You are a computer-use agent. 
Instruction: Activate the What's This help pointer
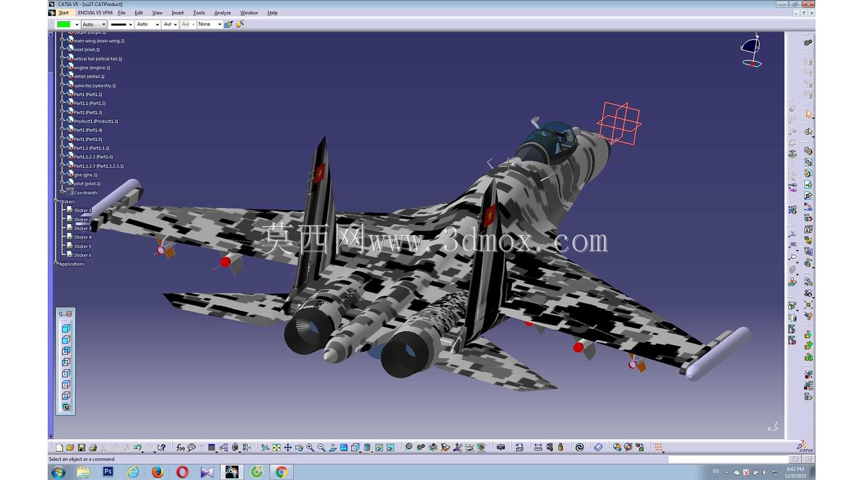coord(162,447)
